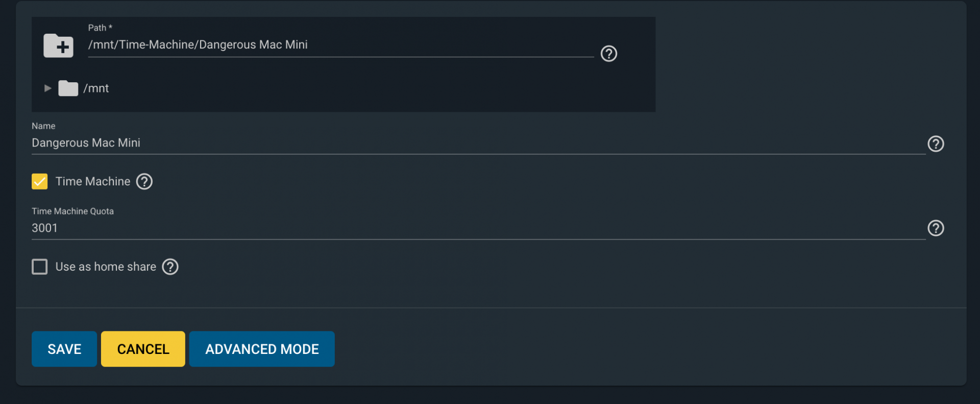
Task: Expand the /mnt directory tree arrow
Action: click(x=47, y=88)
